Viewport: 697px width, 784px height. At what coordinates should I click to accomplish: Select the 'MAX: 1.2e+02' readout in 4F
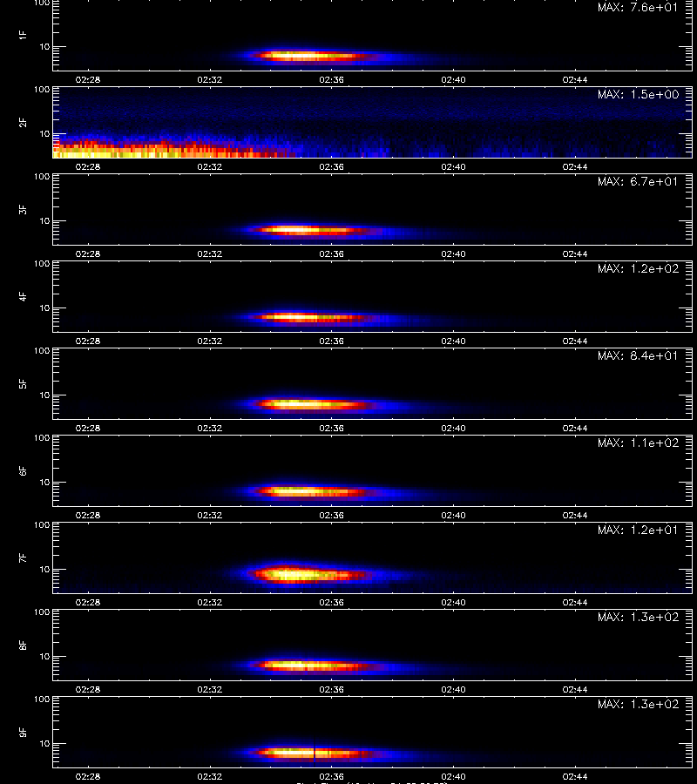click(638, 268)
